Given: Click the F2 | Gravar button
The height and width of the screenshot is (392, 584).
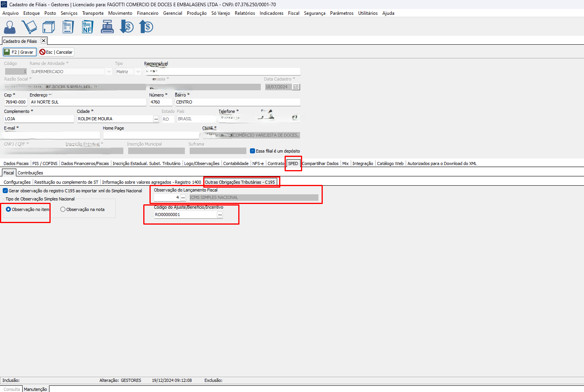Looking at the screenshot, I should (x=19, y=52).
